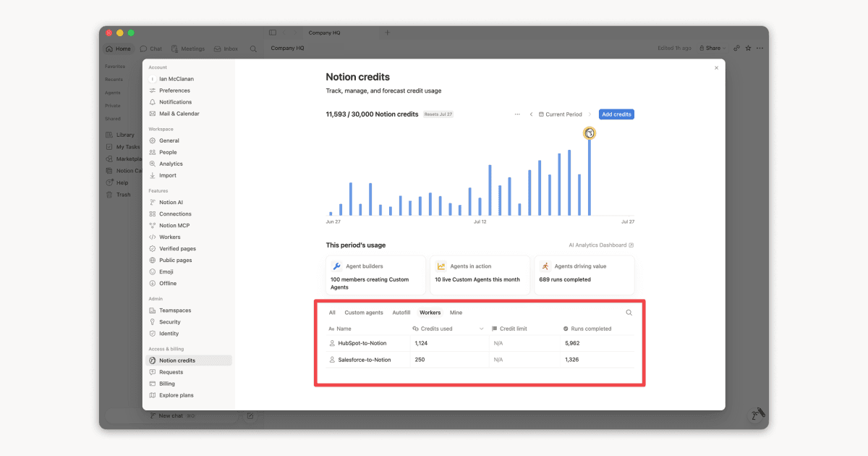Open the Salesforce-to-Notion worker row
This screenshot has height=456, width=868.
[x=480, y=360]
